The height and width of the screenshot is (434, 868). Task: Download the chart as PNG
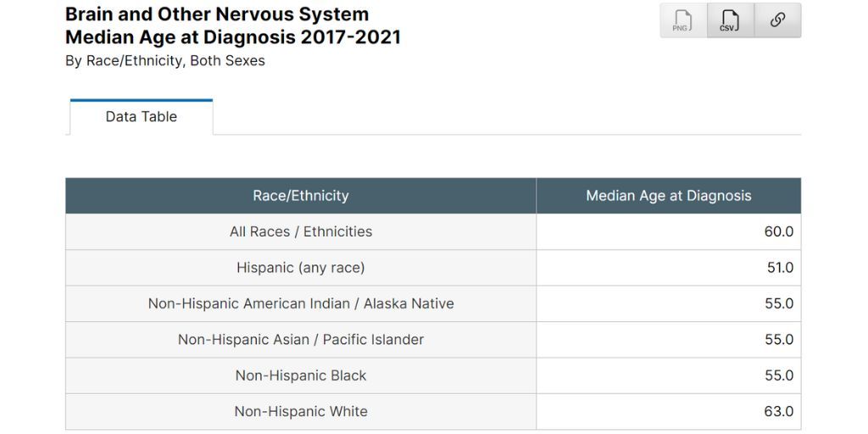[x=683, y=20]
